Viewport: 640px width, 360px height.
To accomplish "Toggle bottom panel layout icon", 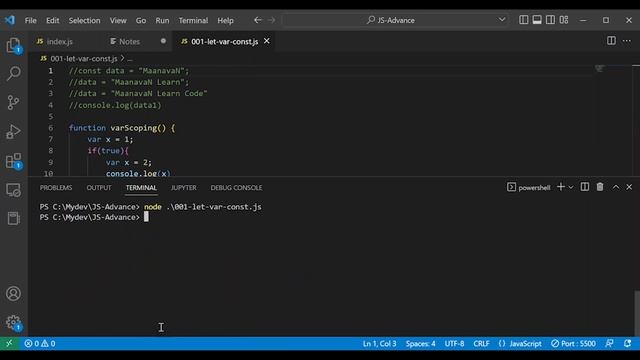I will click(x=537, y=20).
